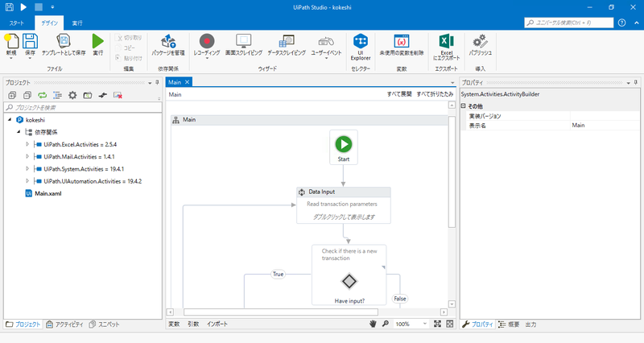Open the インポート imports panel
Image resolution: width=644 pixels, height=343 pixels.
(217, 324)
